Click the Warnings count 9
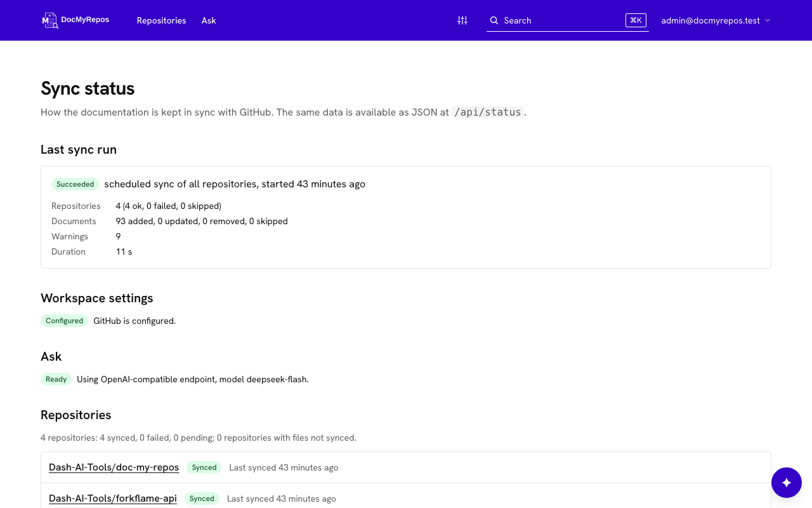The width and height of the screenshot is (812, 508). click(118, 236)
